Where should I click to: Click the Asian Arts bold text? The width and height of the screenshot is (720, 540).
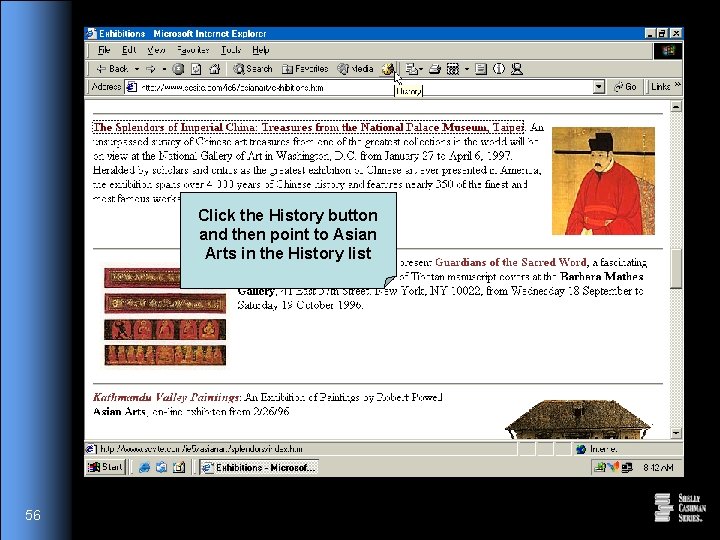119,411
